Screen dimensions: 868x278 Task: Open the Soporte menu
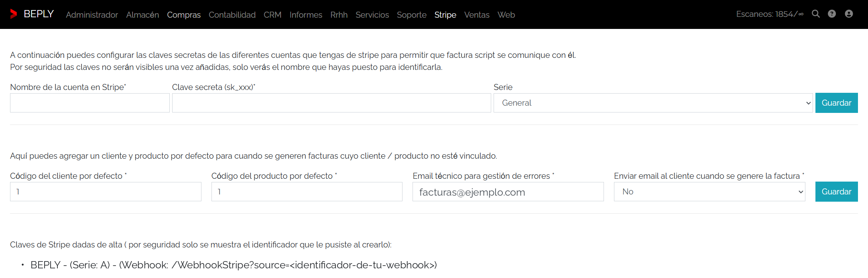(412, 15)
